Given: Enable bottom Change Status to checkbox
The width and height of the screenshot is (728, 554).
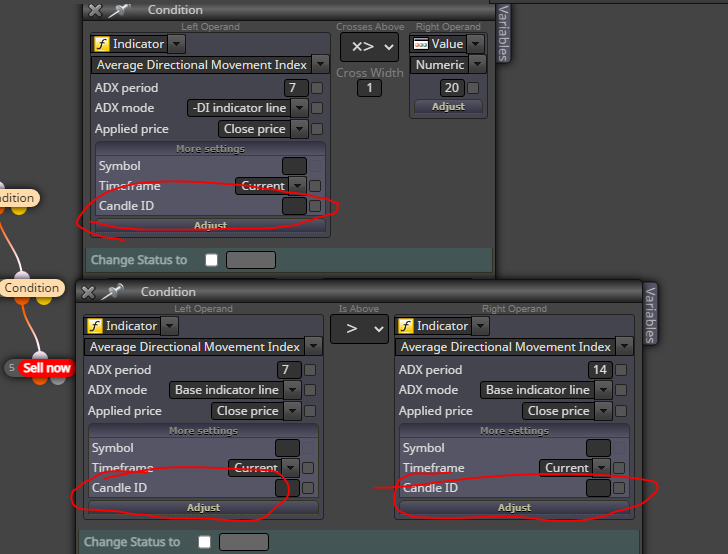Looking at the screenshot, I should pos(205,542).
